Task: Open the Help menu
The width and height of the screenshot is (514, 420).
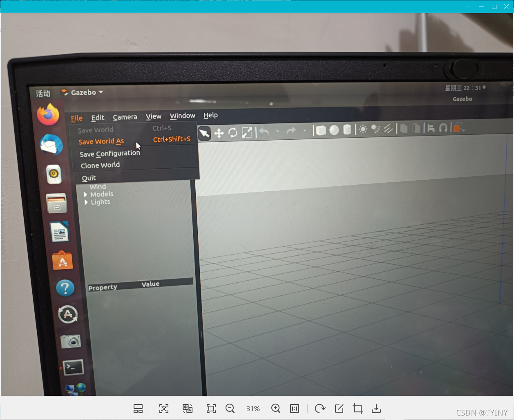Action: (x=211, y=115)
